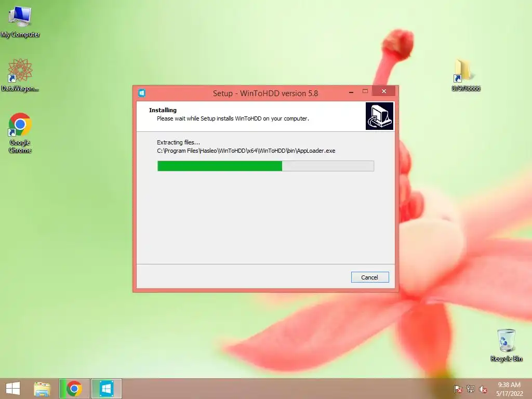Minimize the WinToHDD Setup window
This screenshot has width=532, height=399.
[x=351, y=91]
